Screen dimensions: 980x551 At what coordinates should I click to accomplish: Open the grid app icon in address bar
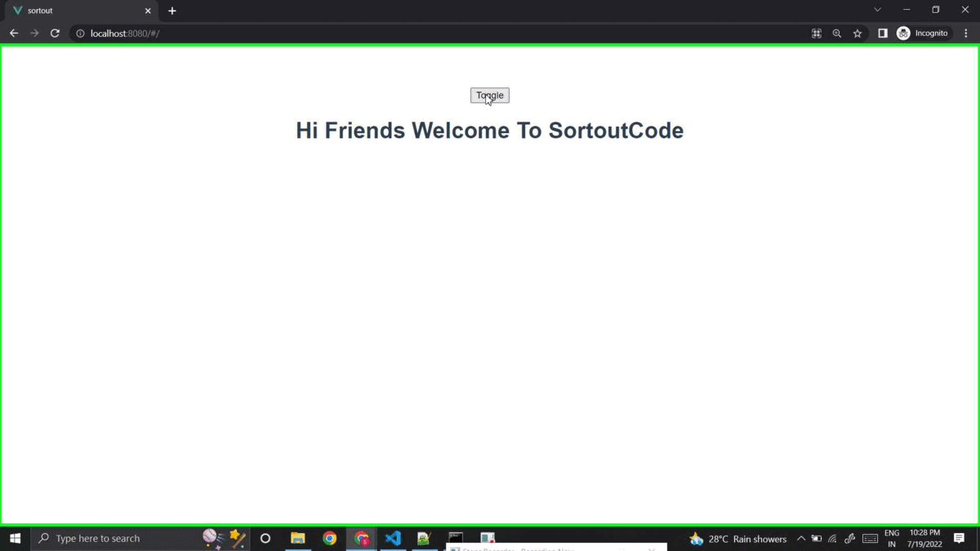tap(817, 33)
